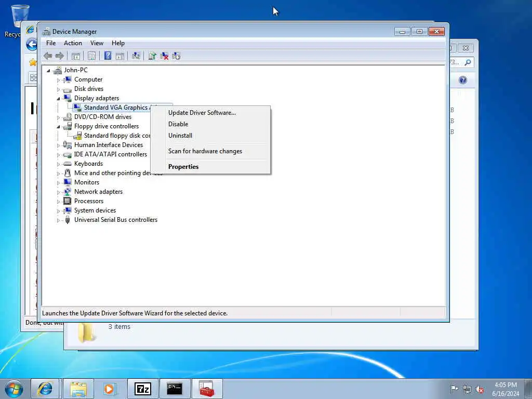This screenshot has width=532, height=399.
Task: Open Windows Media Player from the taskbar
Action: click(109, 389)
